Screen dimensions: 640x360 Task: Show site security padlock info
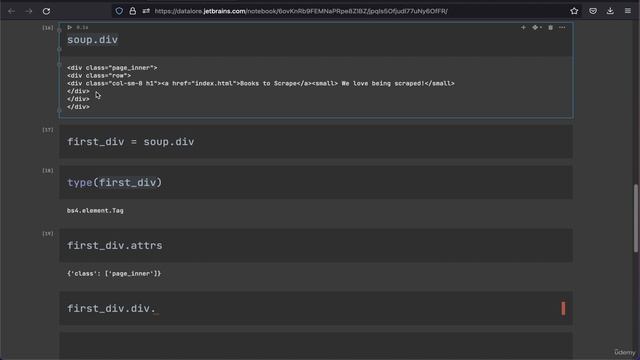click(133, 11)
